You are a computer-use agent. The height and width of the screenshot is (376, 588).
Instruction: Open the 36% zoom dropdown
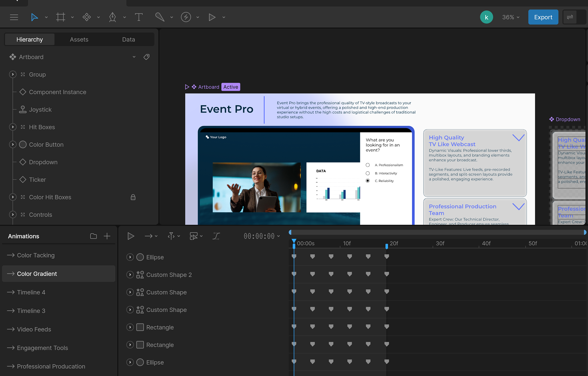[x=511, y=17]
